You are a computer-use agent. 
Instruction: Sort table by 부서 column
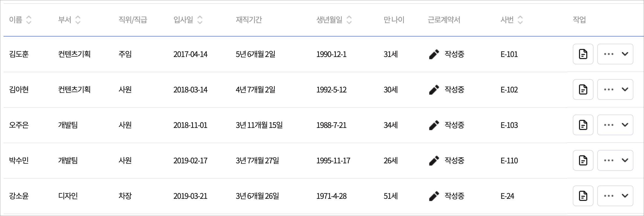[x=78, y=20]
